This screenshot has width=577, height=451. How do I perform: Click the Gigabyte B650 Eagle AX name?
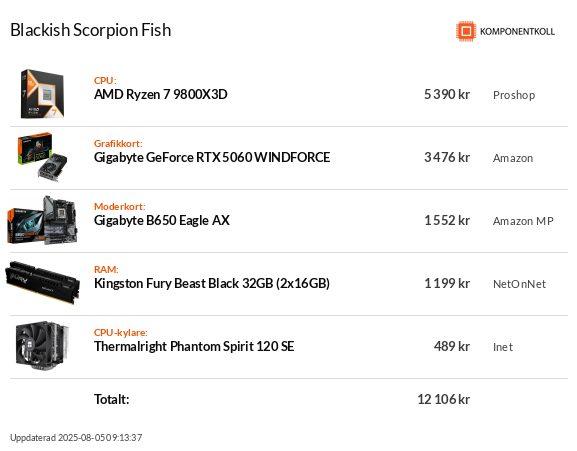(162, 220)
